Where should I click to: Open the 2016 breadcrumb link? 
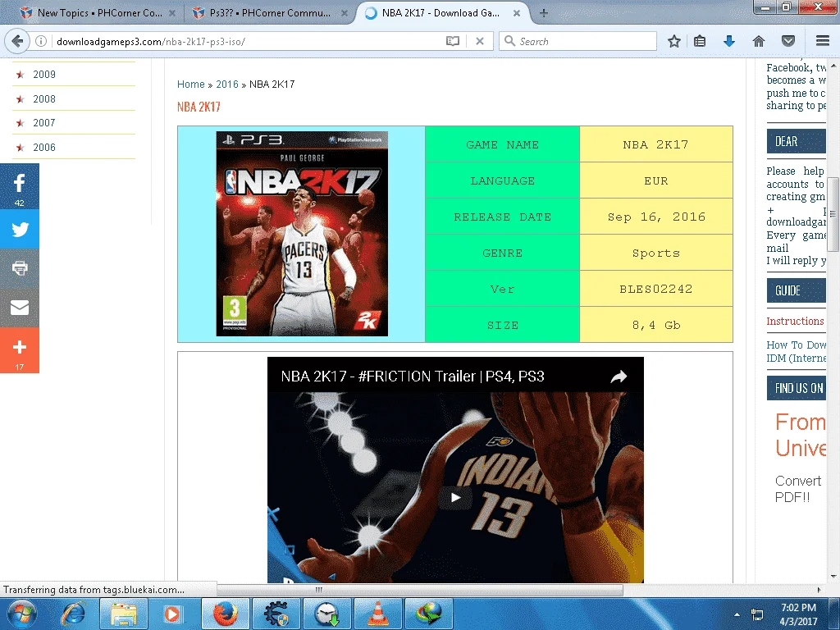click(227, 84)
